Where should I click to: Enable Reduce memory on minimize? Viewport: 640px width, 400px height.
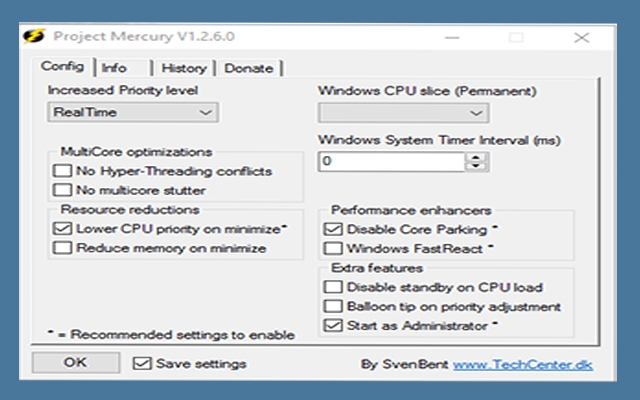(61, 247)
